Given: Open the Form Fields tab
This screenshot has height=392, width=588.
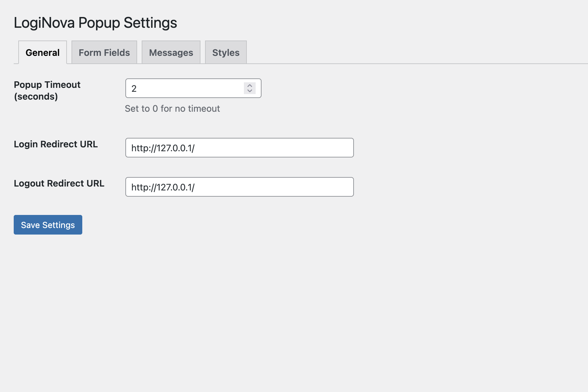Looking at the screenshot, I should (104, 53).
